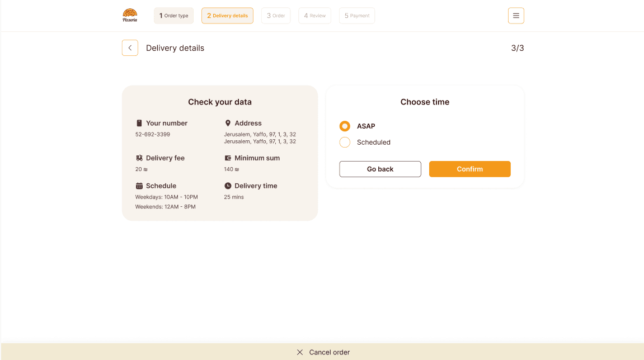Click phone number 52-692-3399

pos(153,134)
